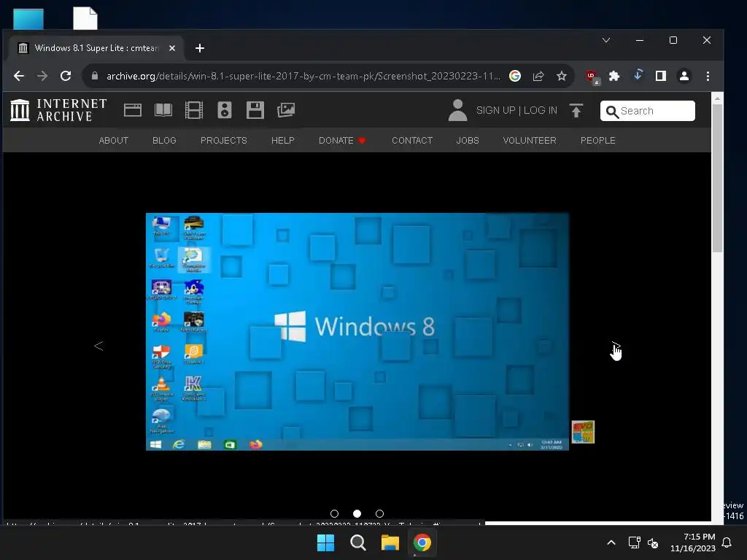
Task: Open the JOBS link
Action: 468,141
